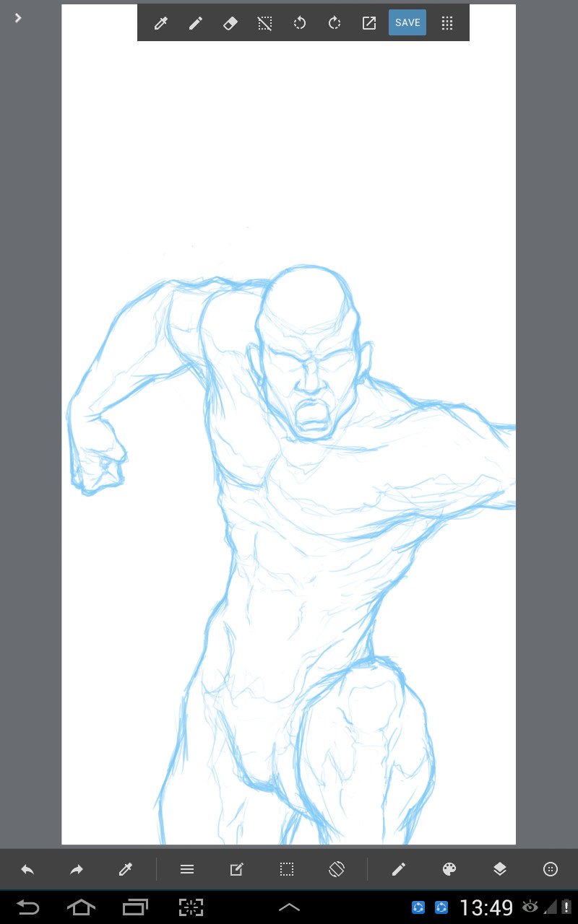578x924 pixels.
Task: Open the hamburger menu in bottom bar
Action: click(187, 870)
